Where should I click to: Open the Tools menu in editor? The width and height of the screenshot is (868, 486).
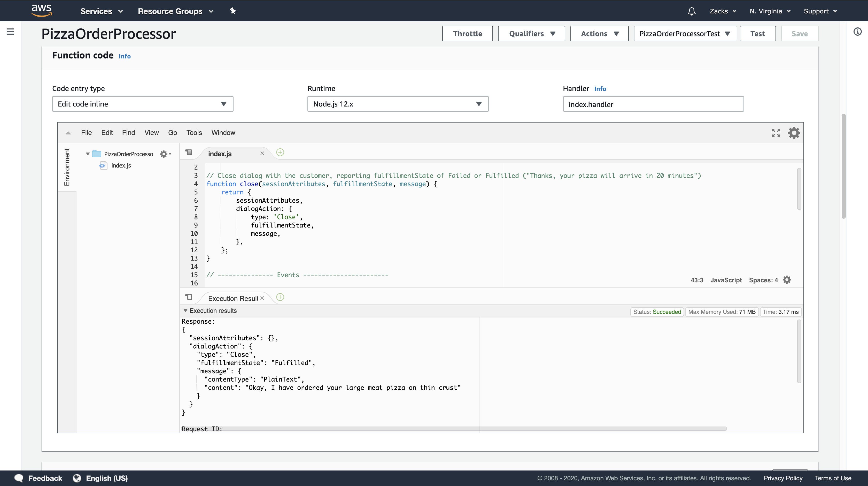click(194, 133)
